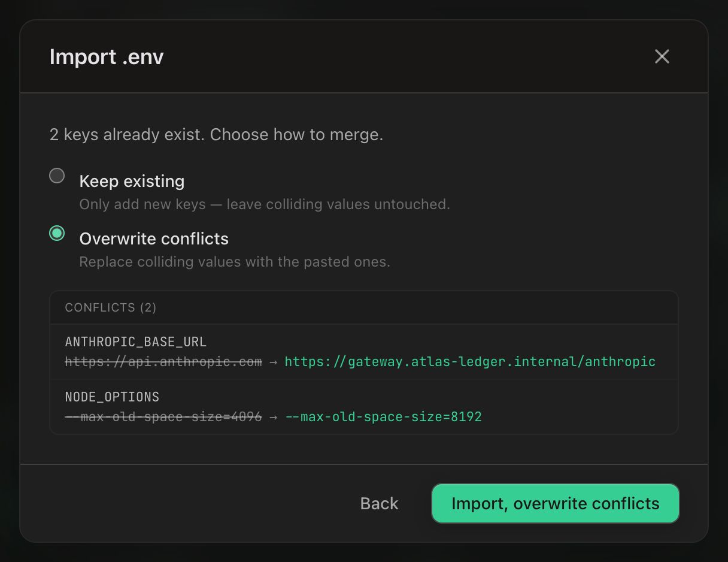Close the Import .env dialog
This screenshot has height=562, width=728.
[x=662, y=56]
